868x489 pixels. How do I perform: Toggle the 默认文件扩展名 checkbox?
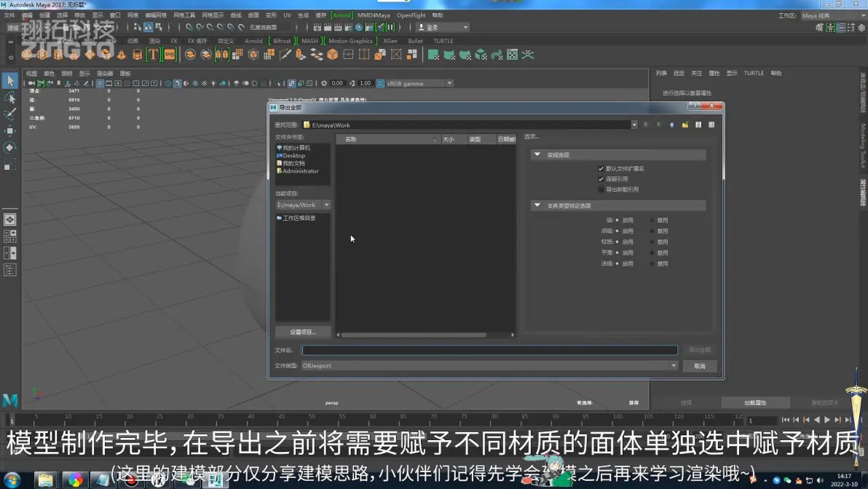601,169
